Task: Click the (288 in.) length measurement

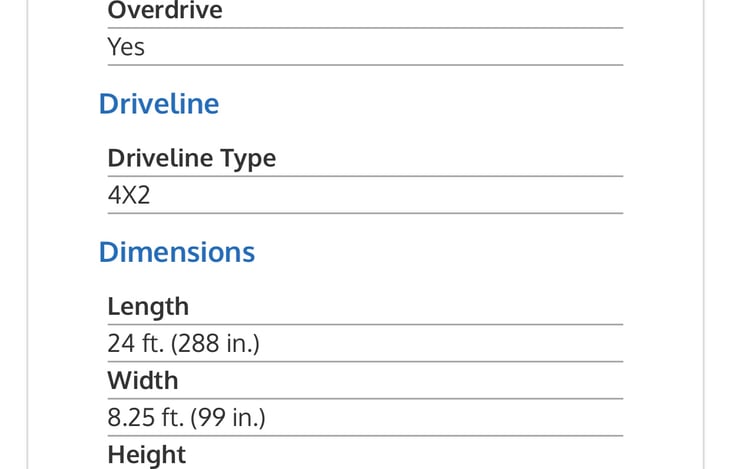Action: 215,344
